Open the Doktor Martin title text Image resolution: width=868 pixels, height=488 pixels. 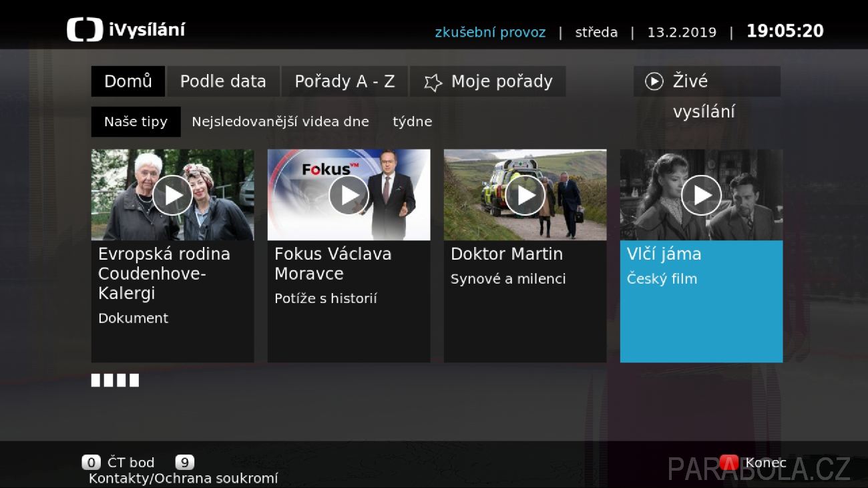[507, 254]
